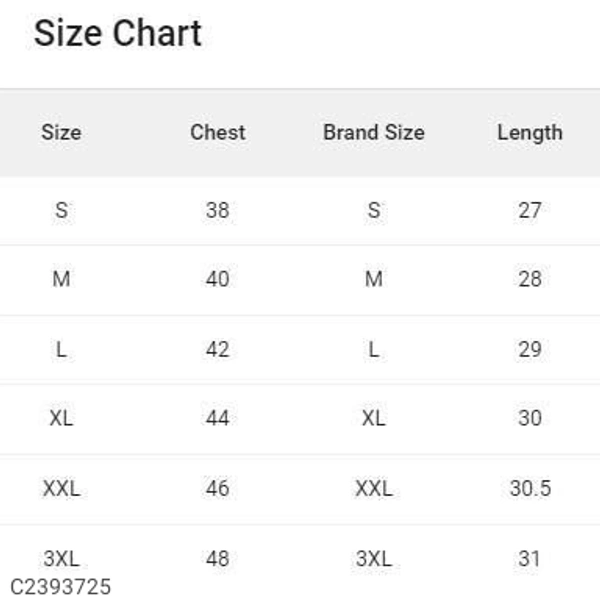The image size is (600, 603).
Task: Click chest value 40
Action: click(x=217, y=279)
